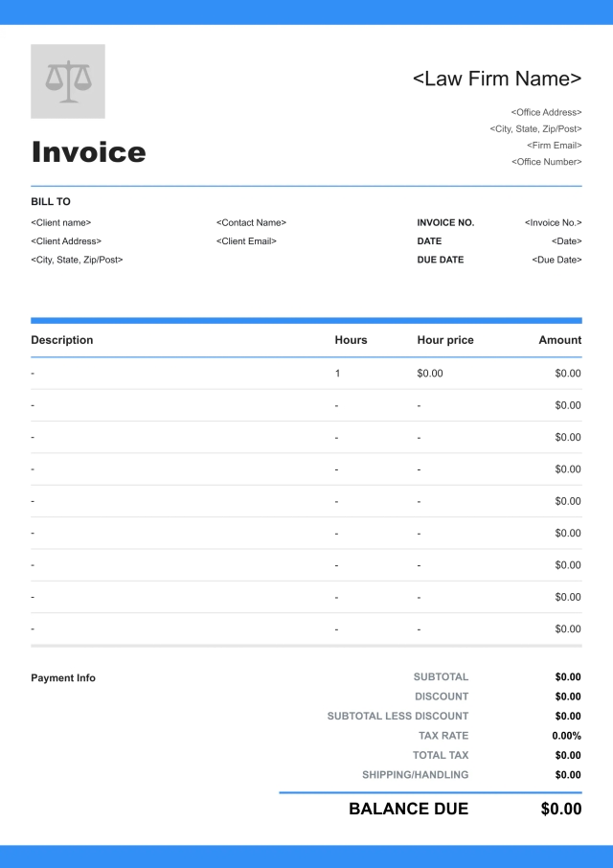Viewport: 613px width, 868px height.
Task: Select the <Client Email> placeholder
Action: coord(246,241)
